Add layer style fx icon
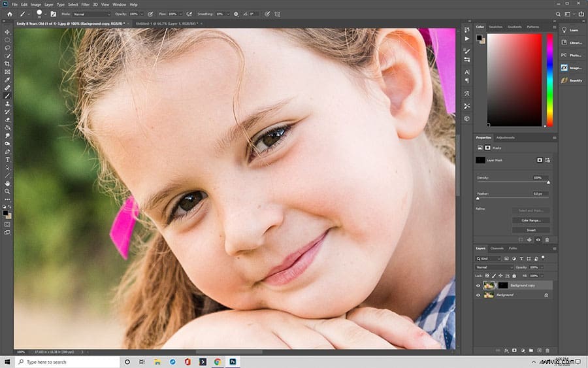This screenshot has width=588, height=368. pyautogui.click(x=506, y=350)
